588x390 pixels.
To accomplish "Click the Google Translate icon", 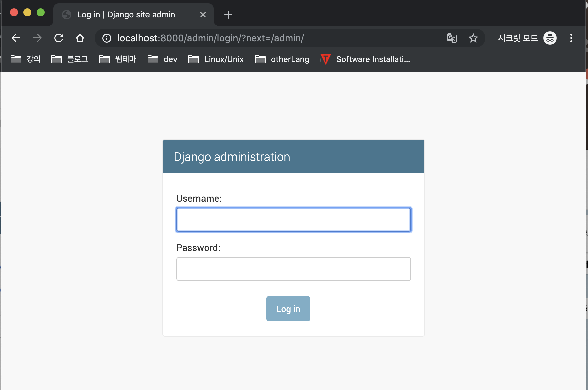I will (x=452, y=38).
